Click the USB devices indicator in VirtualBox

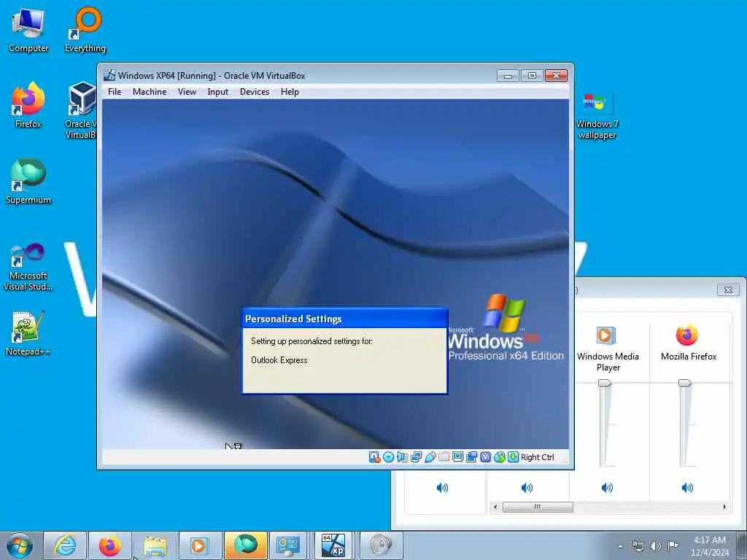tap(430, 457)
